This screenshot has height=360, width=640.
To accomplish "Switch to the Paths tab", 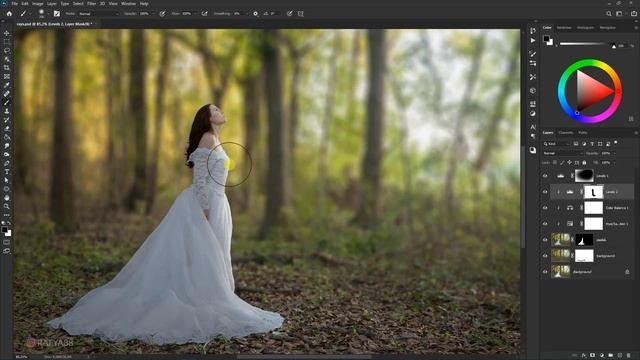I will [583, 133].
